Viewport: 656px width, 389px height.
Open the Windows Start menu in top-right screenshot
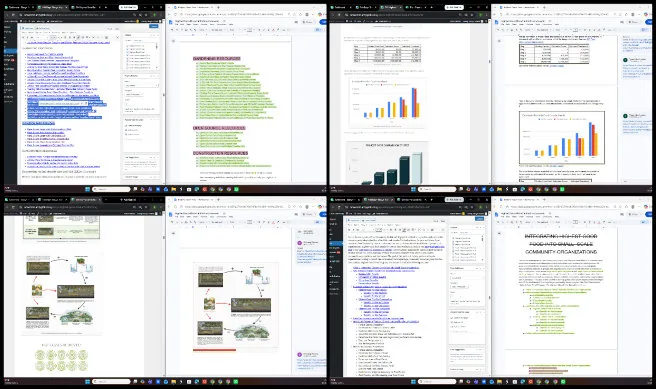[x=414, y=189]
